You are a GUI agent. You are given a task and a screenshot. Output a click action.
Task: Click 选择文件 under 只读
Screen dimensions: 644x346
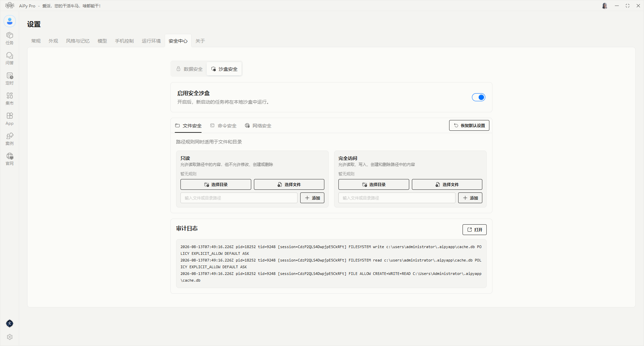[289, 184]
